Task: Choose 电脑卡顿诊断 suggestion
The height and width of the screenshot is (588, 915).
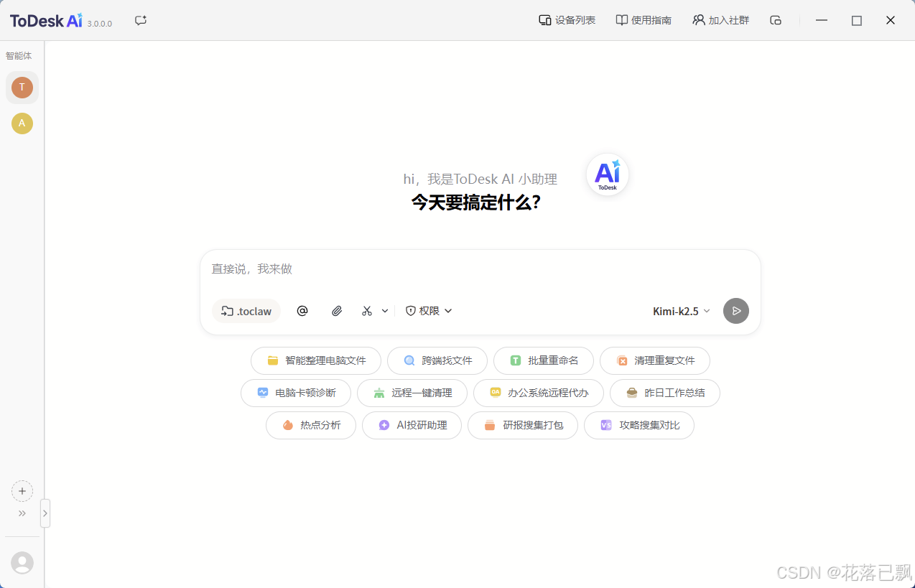Action: 296,393
